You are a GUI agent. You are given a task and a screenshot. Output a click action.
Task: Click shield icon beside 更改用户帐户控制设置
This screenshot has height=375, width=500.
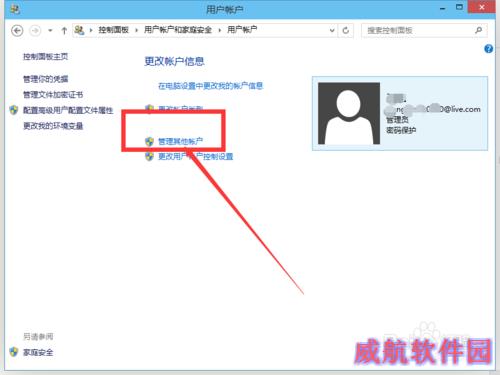click(x=149, y=156)
